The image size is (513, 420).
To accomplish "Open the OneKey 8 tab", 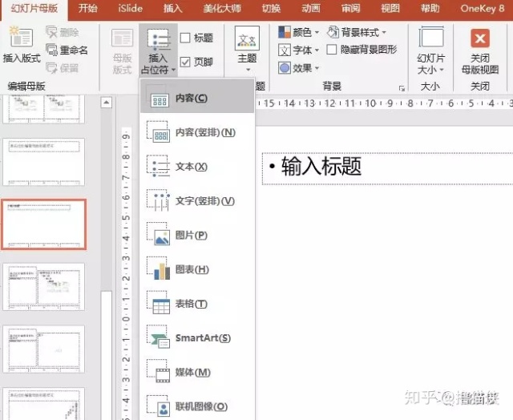I will click(483, 9).
